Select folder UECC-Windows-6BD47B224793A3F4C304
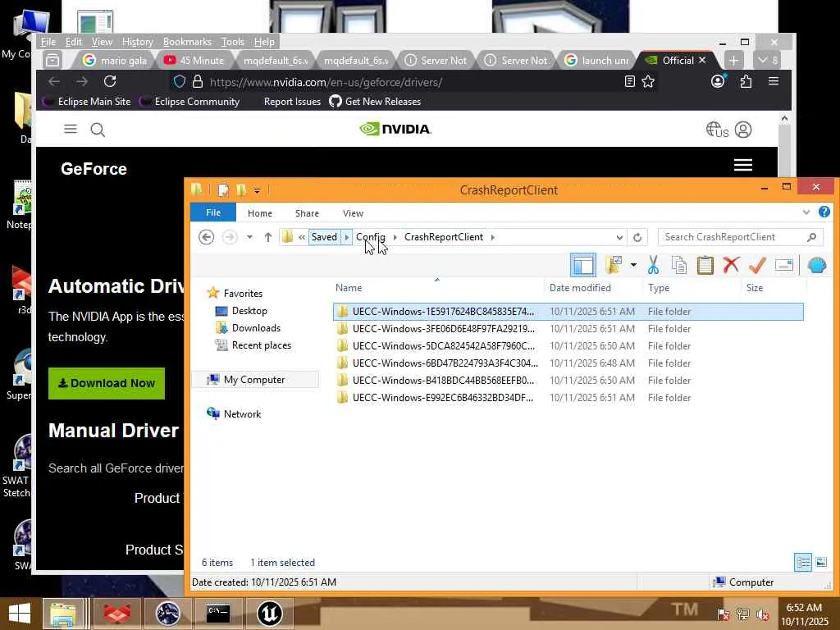 tap(568, 363)
